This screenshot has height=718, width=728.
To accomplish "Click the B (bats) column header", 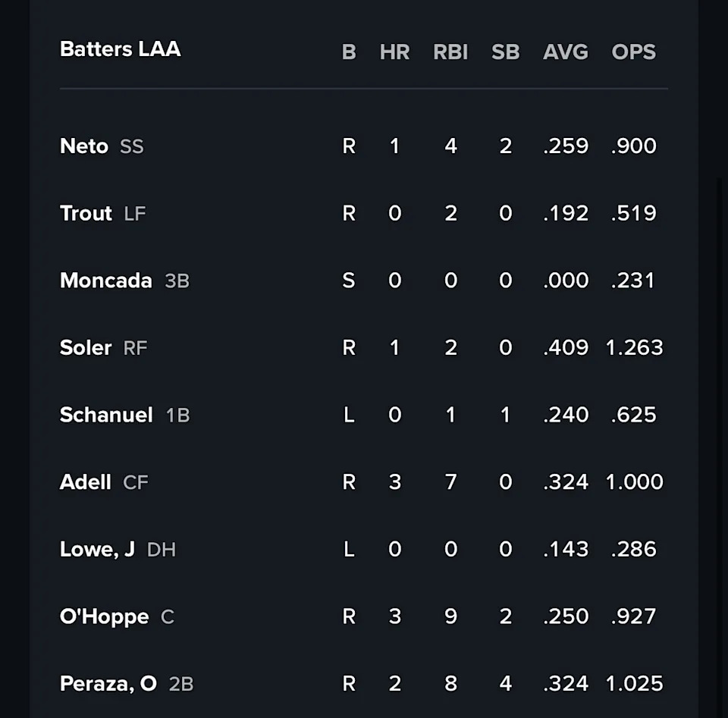I will [349, 52].
